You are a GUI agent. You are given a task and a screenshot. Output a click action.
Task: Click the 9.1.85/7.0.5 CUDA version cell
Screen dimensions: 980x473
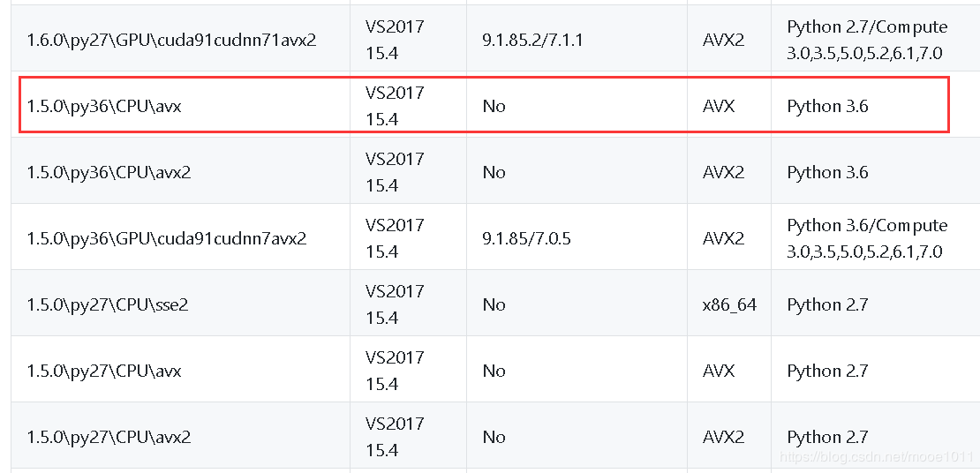pos(527,238)
